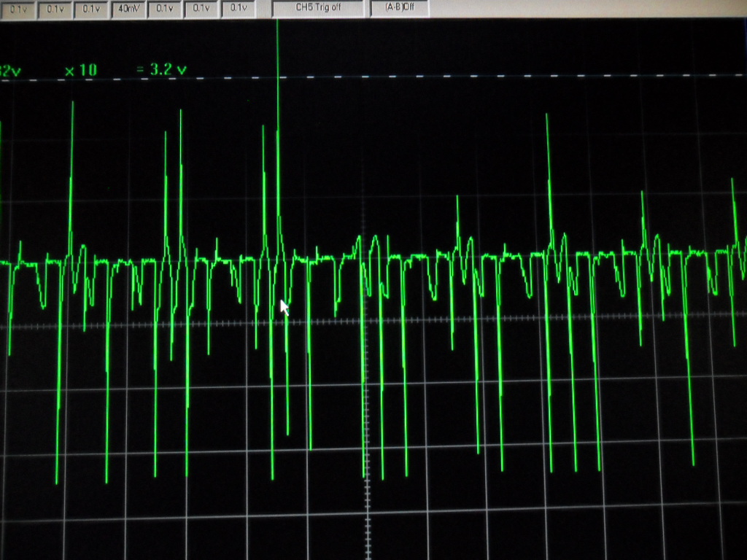Click the '× 10' multiplier readout
Viewport: 747px width, 560px height.
81,71
